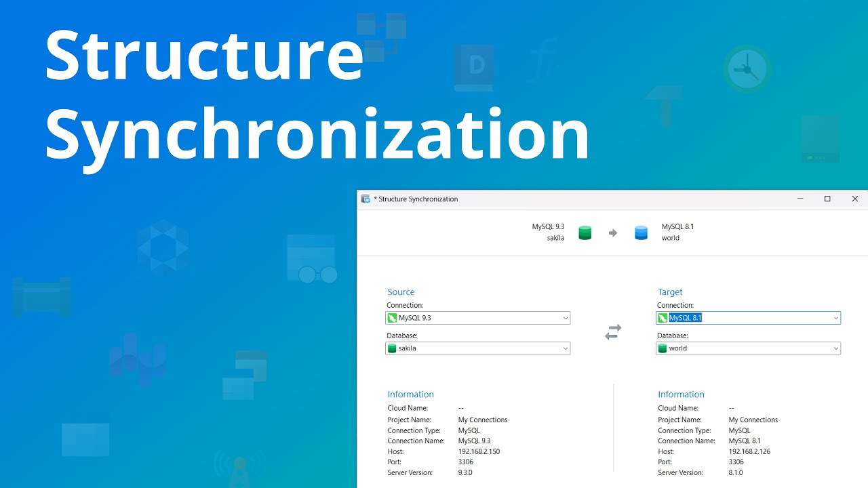Click the header label MySQL 9.3 above sakila
Screen dimensions: 868x488
point(548,227)
